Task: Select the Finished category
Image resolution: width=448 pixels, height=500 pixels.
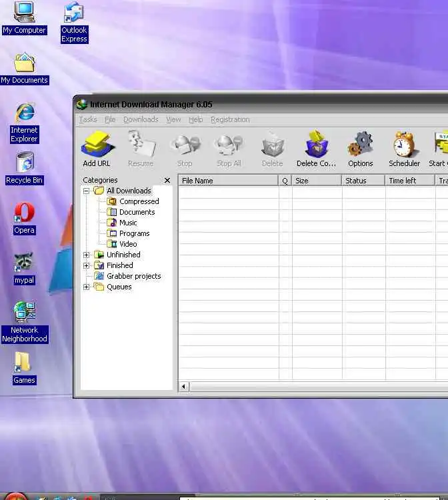Action: click(x=120, y=265)
